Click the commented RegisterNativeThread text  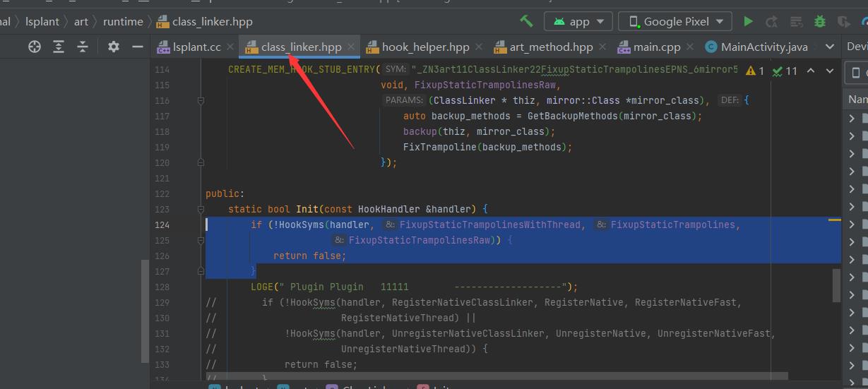(398, 318)
